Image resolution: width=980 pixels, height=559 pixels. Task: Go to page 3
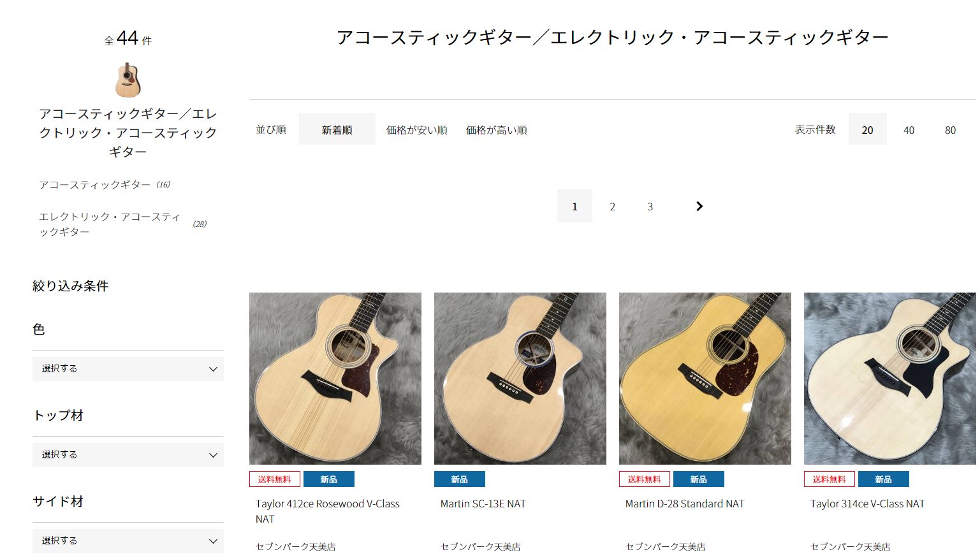point(650,207)
